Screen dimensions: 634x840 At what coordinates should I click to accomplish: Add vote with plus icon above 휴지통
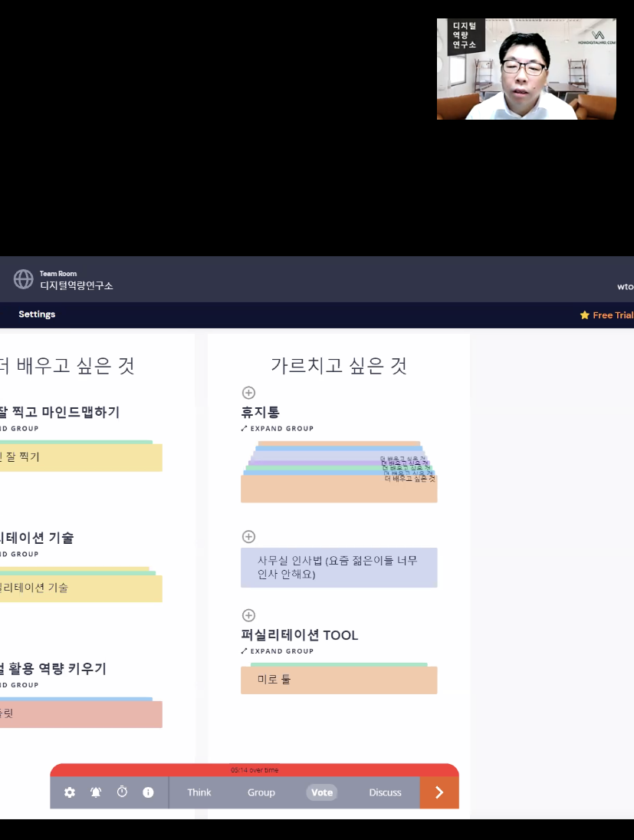pos(248,393)
